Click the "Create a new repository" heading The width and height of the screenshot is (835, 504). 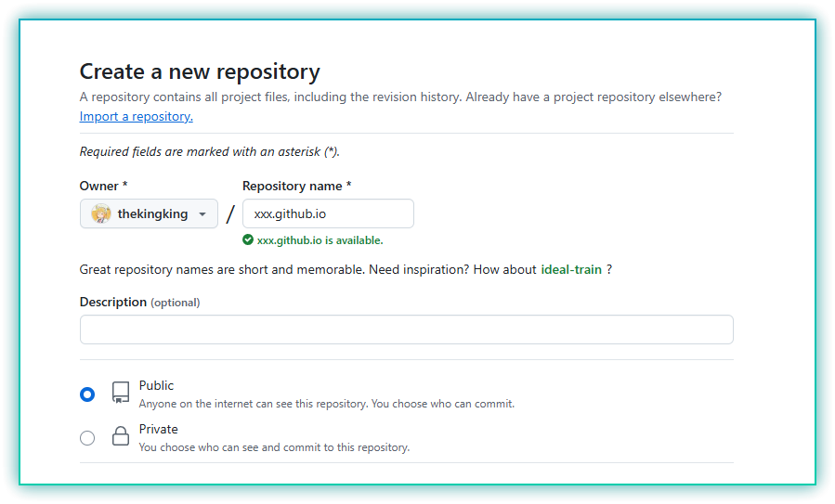(200, 71)
